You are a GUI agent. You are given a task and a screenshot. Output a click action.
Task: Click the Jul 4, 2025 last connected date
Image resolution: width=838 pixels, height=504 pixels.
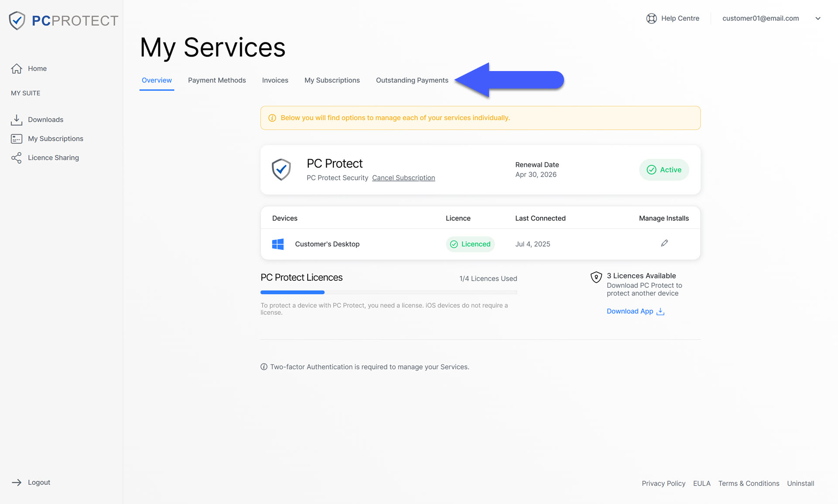tap(533, 244)
